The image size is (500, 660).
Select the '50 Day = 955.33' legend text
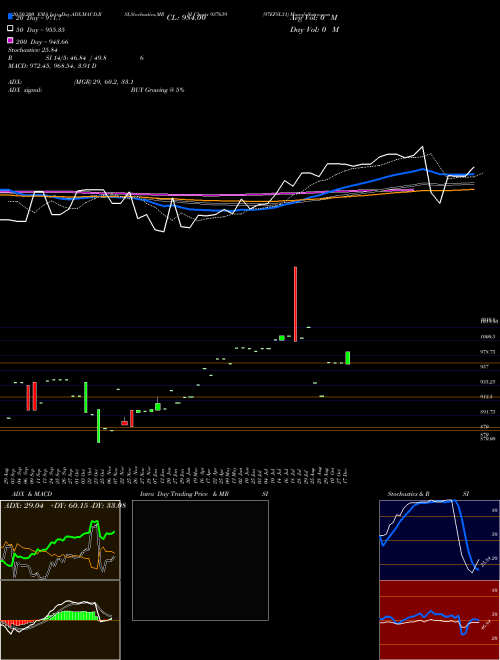(x=40, y=30)
